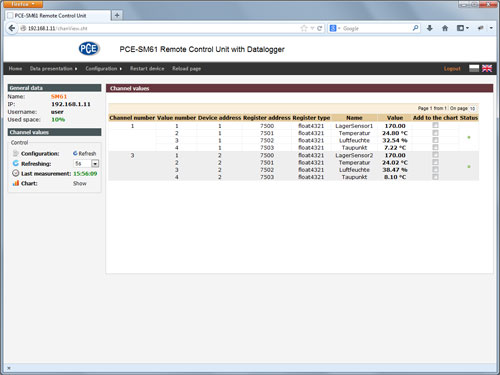Viewport: 500px width, 375px height.
Task: Click the Logout link
Action: tap(452, 68)
